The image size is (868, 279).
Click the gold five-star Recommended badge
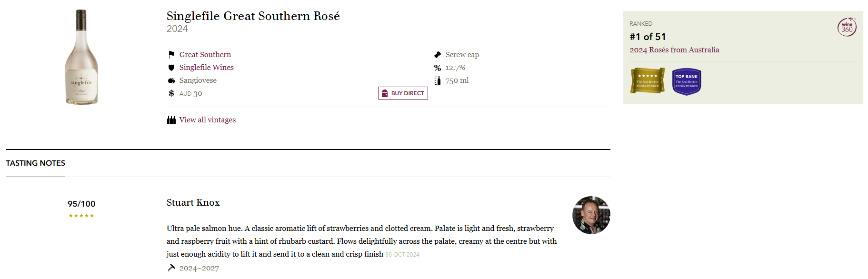pyautogui.click(x=648, y=81)
